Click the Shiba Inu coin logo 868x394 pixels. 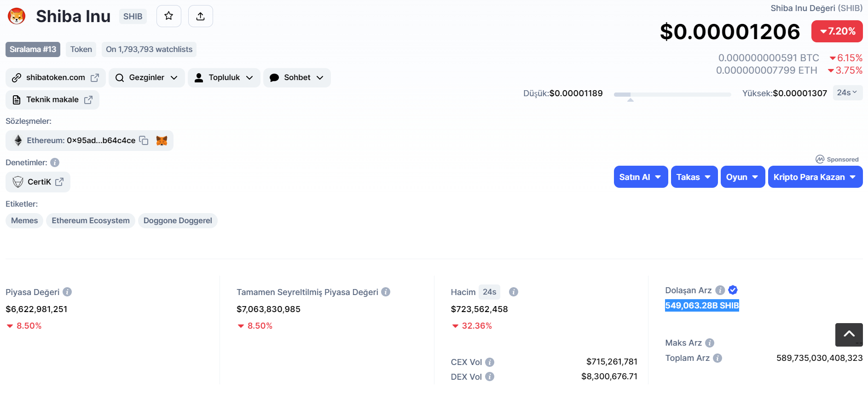point(17,17)
